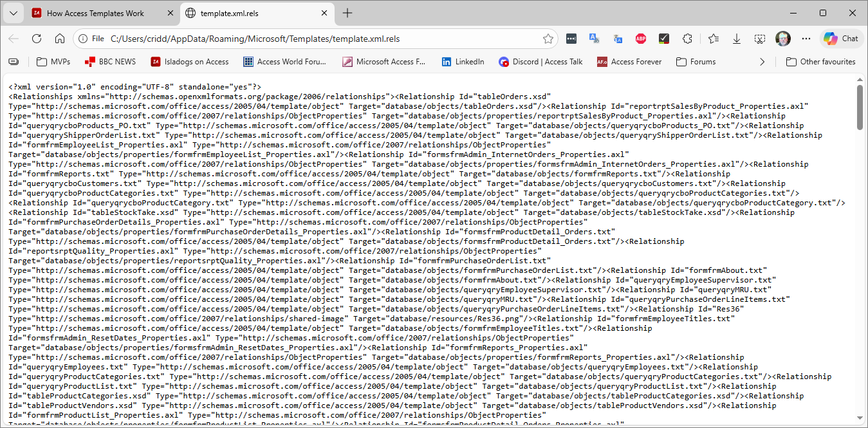Open the user profile menu
The image size is (868, 428).
(x=783, y=39)
